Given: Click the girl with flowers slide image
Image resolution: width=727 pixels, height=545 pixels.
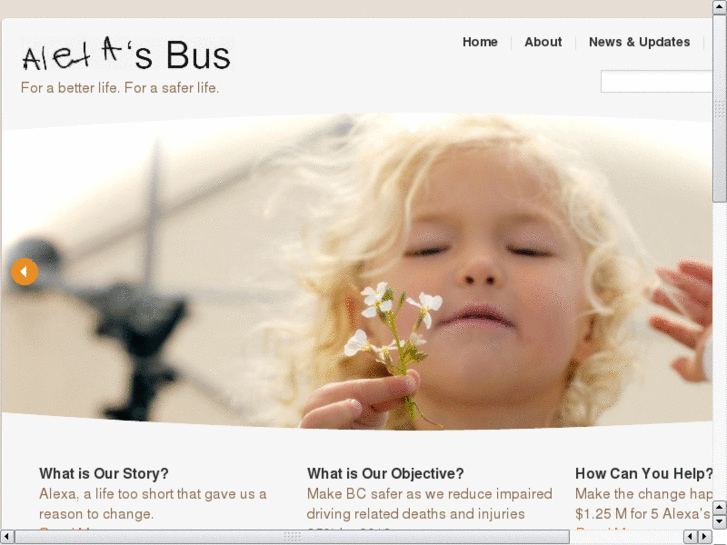Looking at the screenshot, I should (x=357, y=271).
